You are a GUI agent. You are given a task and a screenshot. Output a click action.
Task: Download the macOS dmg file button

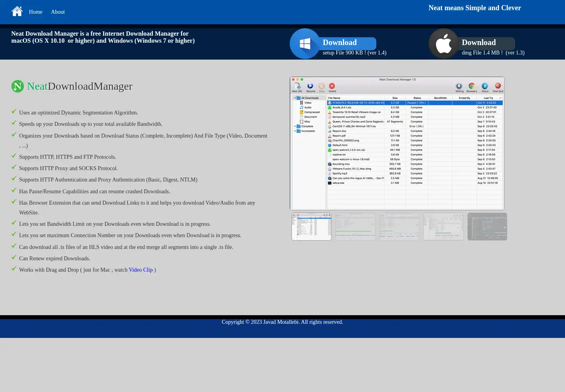click(487, 43)
